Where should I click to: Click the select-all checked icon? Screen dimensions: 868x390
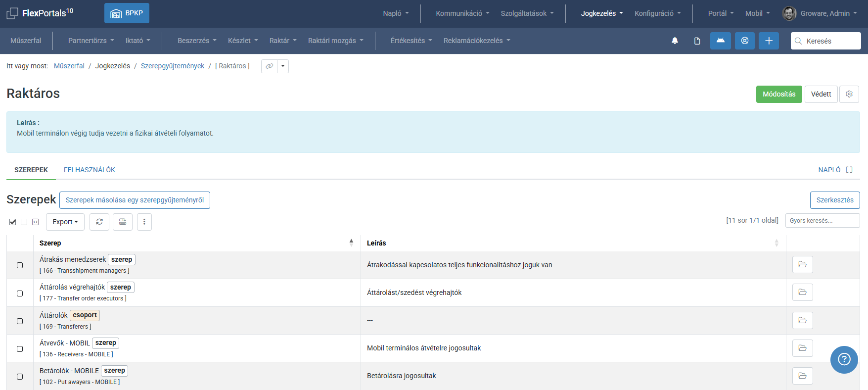tap(13, 222)
